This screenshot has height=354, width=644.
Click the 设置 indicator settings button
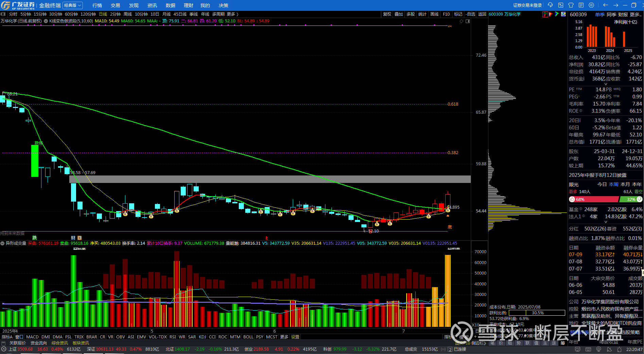[295, 337]
